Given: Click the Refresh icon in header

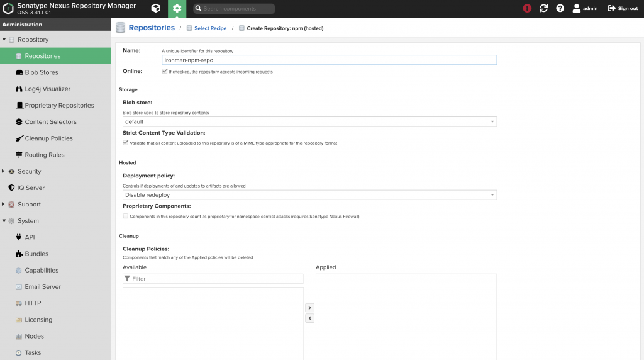Looking at the screenshot, I should (543, 9).
